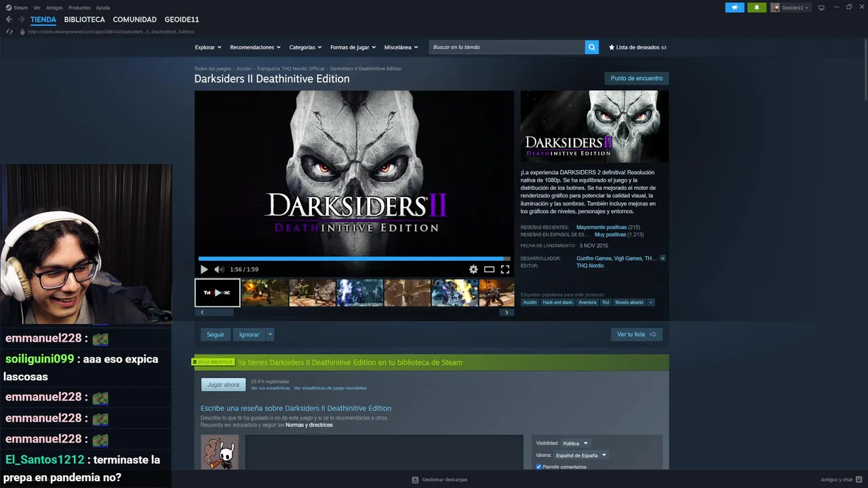The image size is (868, 488).
Task: Click the user avatar beside the review box
Action: pos(220,452)
